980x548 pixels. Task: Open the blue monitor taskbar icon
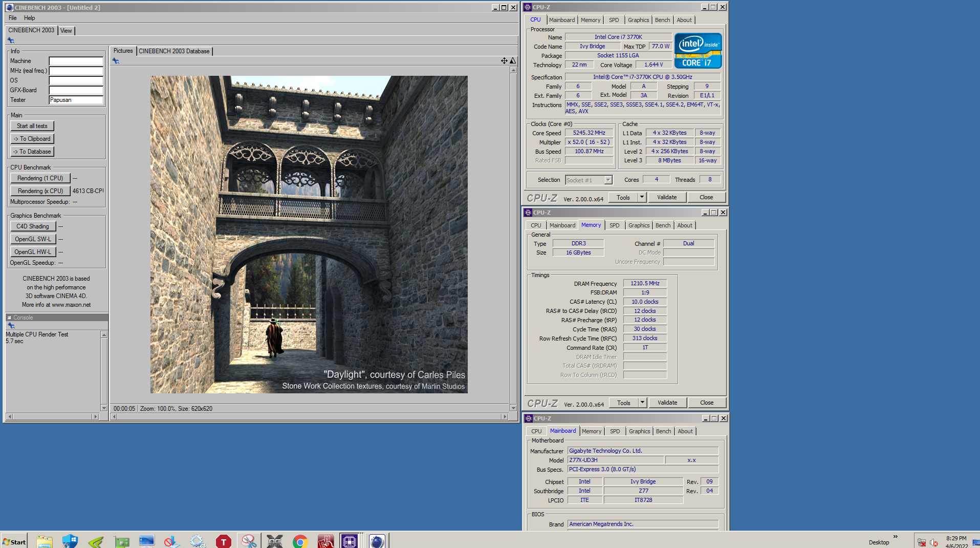(x=147, y=541)
